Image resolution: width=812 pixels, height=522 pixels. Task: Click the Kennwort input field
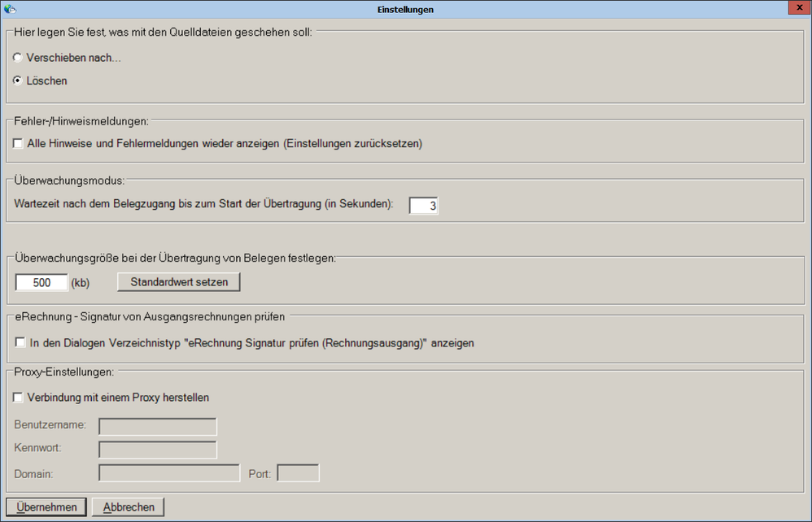pyautogui.click(x=157, y=450)
